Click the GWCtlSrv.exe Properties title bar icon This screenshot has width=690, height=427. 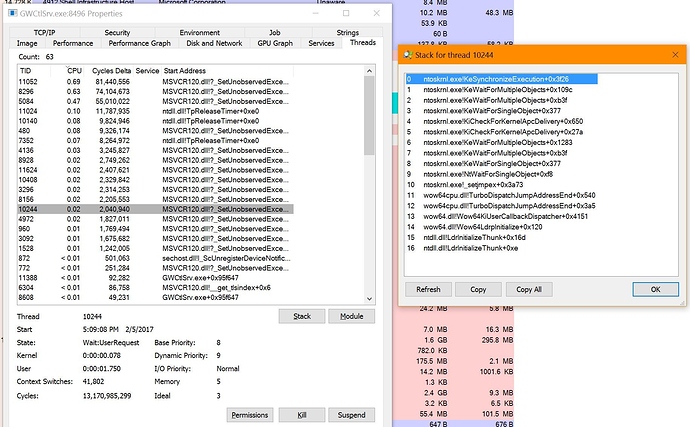point(10,12)
